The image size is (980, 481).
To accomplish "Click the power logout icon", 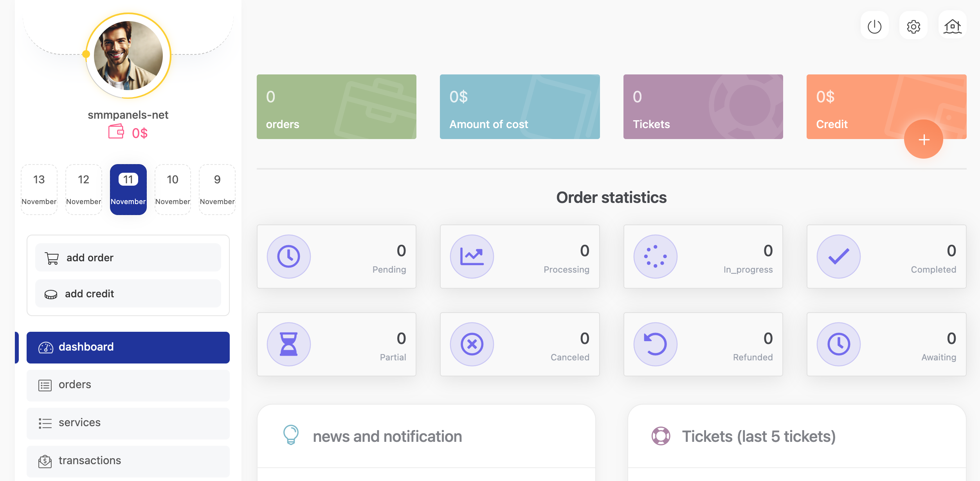I will coord(874,26).
